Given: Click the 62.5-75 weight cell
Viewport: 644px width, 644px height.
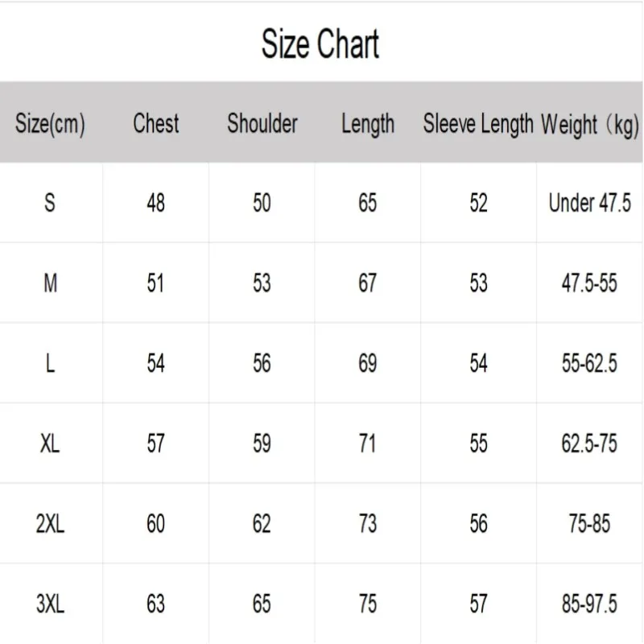Looking at the screenshot, I should [590, 444].
